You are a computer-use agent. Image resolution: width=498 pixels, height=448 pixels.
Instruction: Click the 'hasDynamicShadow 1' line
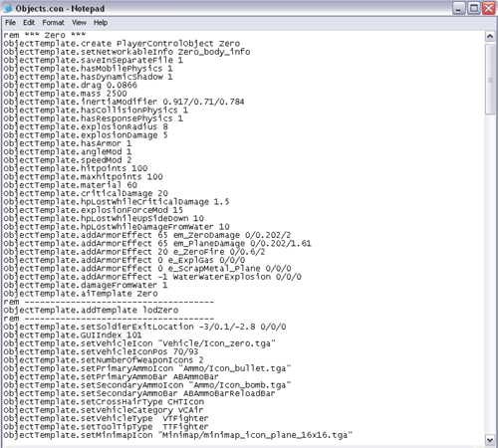pyautogui.click(x=88, y=77)
